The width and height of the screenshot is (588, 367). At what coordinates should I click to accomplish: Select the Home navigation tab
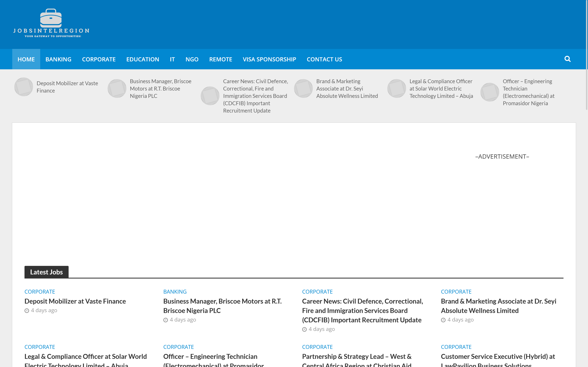coord(26,59)
